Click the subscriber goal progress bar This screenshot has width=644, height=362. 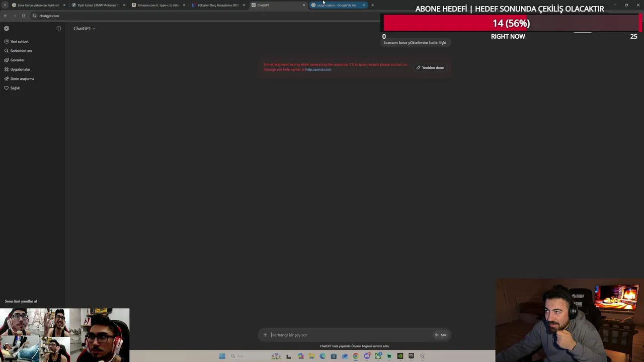511,23
